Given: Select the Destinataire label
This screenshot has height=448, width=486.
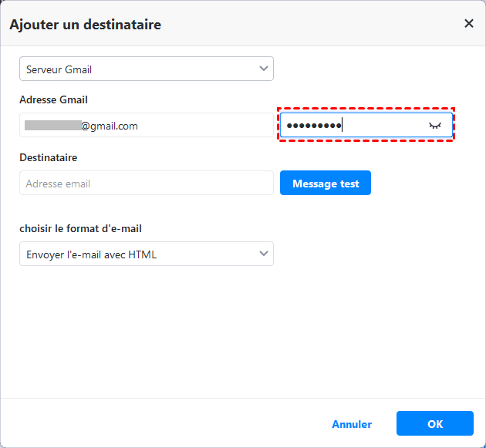Looking at the screenshot, I should coord(49,157).
